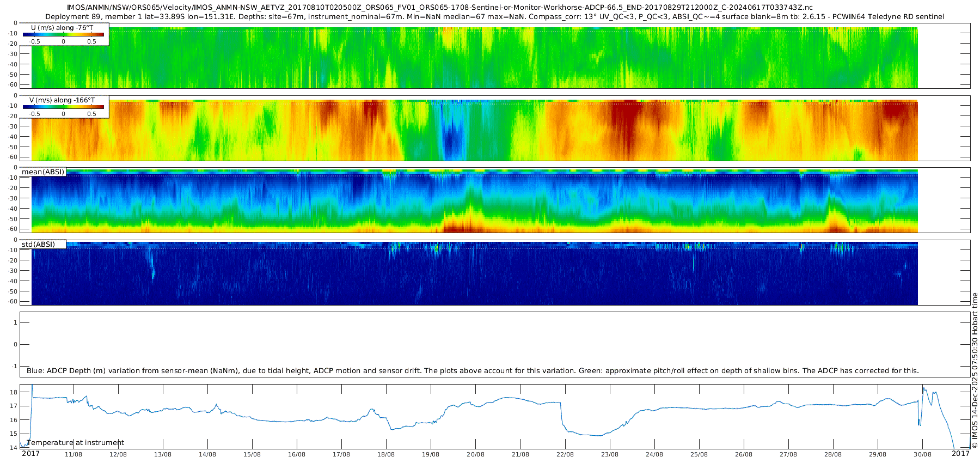Click the 16/08 date tick label

(297, 454)
